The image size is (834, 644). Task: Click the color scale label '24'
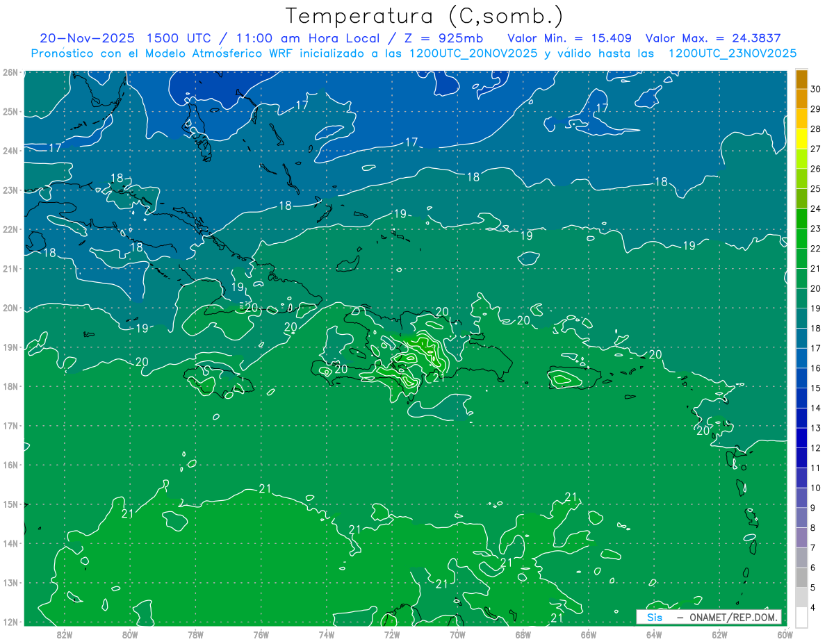[815, 208]
